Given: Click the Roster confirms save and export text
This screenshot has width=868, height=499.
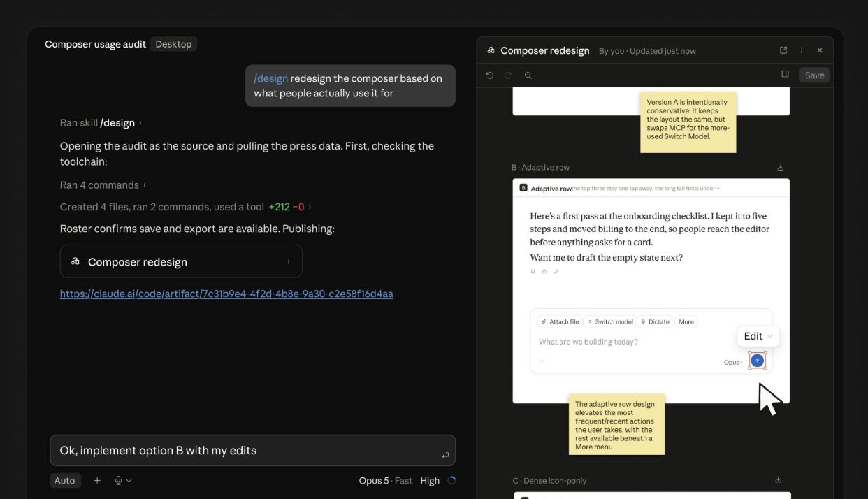Looking at the screenshot, I should (x=197, y=229).
